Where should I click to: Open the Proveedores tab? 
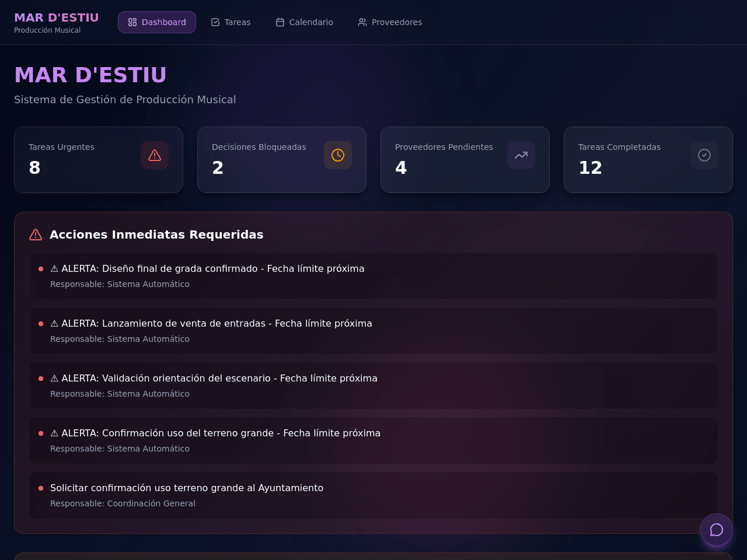[x=390, y=22]
